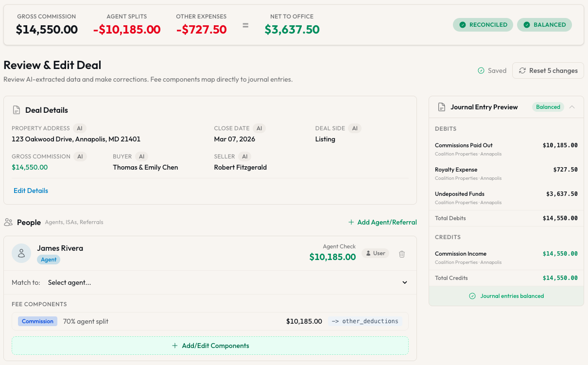
Task: Click the Commission fee component tag
Action: click(37, 321)
